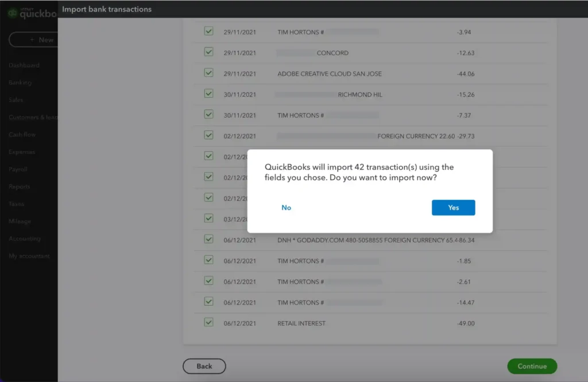
Task: Uncheck the RICHMOND HIL -15.26 transaction
Action: 209,93
